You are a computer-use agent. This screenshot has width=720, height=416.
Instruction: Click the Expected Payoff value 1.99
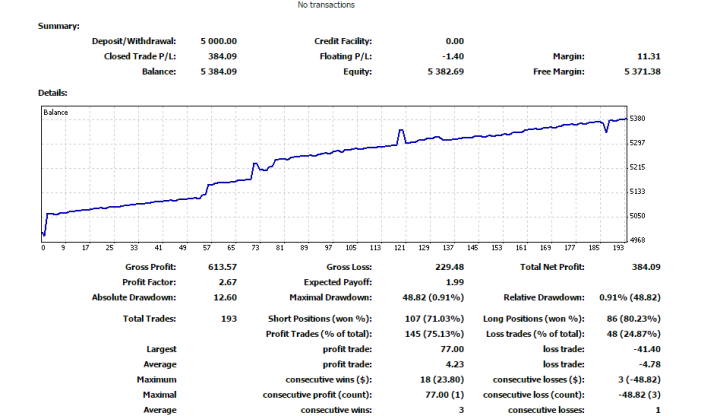click(455, 282)
